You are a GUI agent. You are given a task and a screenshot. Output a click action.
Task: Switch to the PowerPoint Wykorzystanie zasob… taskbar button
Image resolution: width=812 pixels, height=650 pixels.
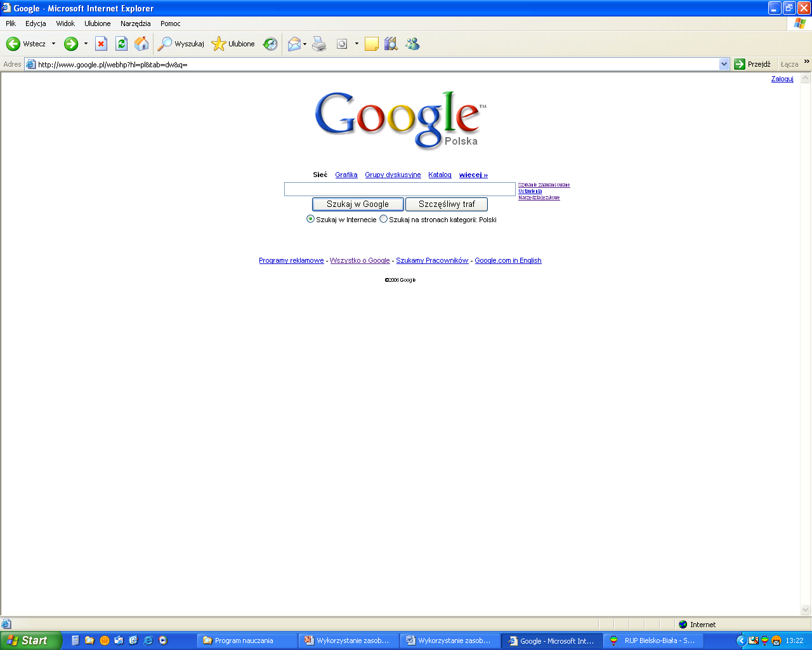click(349, 640)
